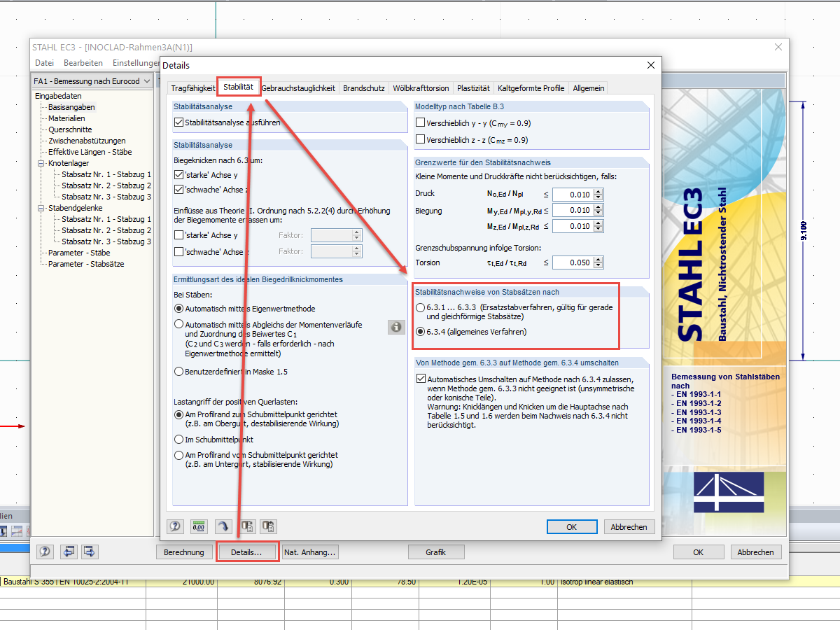Switch to Stabilität tab
The width and height of the screenshot is (840, 630).
pyautogui.click(x=238, y=87)
